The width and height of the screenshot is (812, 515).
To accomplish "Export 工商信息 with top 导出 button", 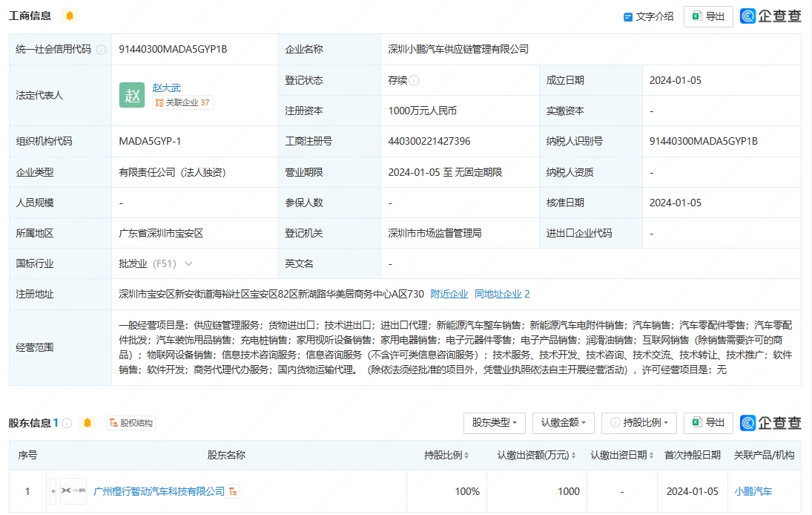I will [x=708, y=16].
